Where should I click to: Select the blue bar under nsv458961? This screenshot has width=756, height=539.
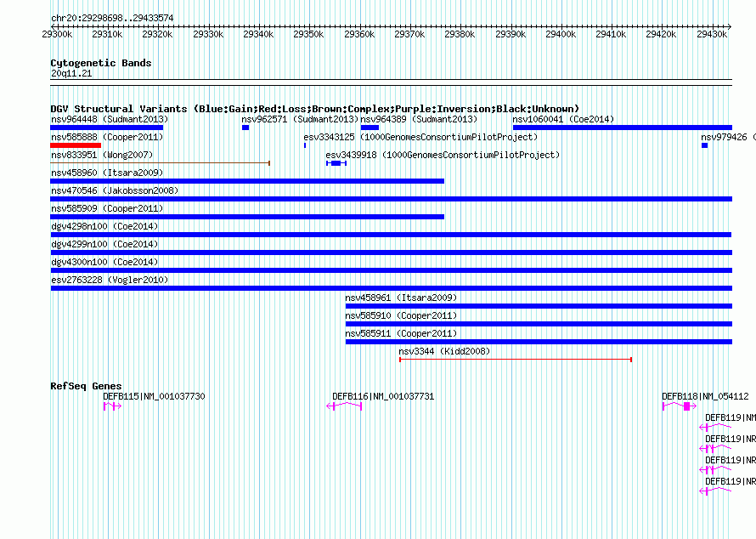tap(539, 306)
